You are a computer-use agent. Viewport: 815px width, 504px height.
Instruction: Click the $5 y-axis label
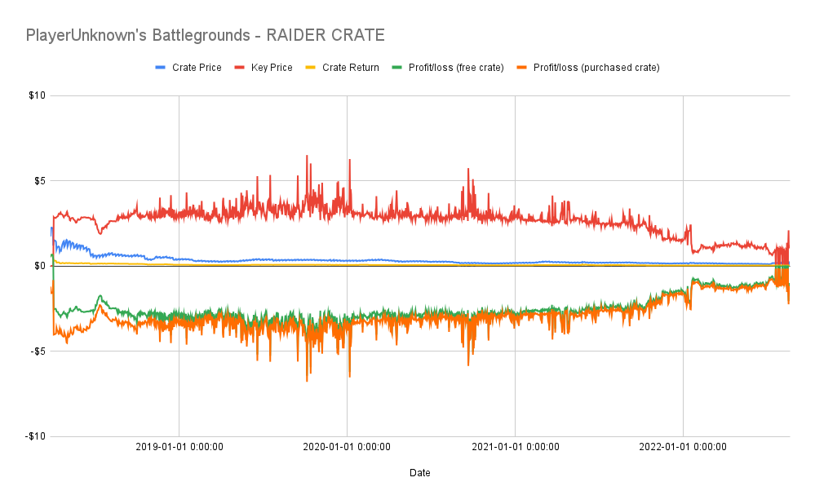coord(39,181)
